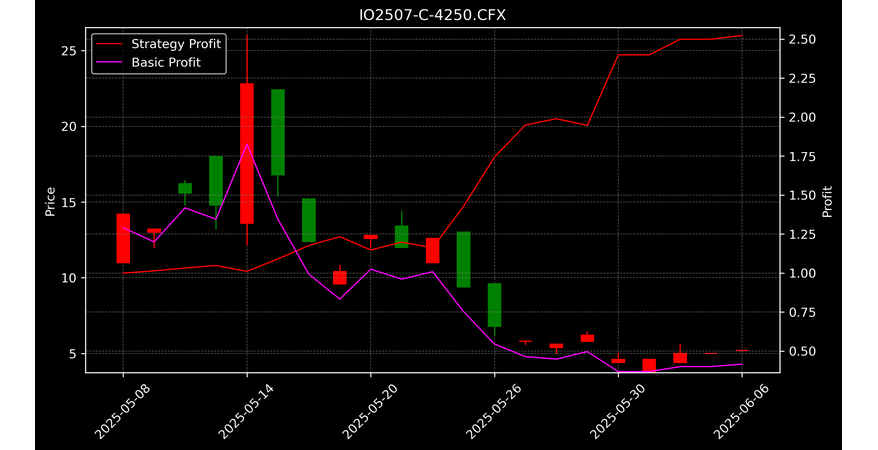
Task: Click the small red candlestick on 2025-05-30
Action: point(618,362)
